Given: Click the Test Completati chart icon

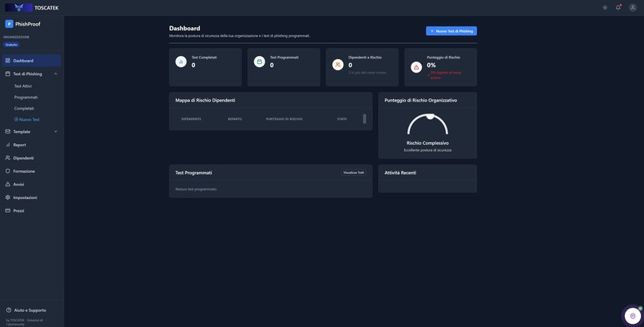Looking at the screenshot, I should tap(181, 62).
